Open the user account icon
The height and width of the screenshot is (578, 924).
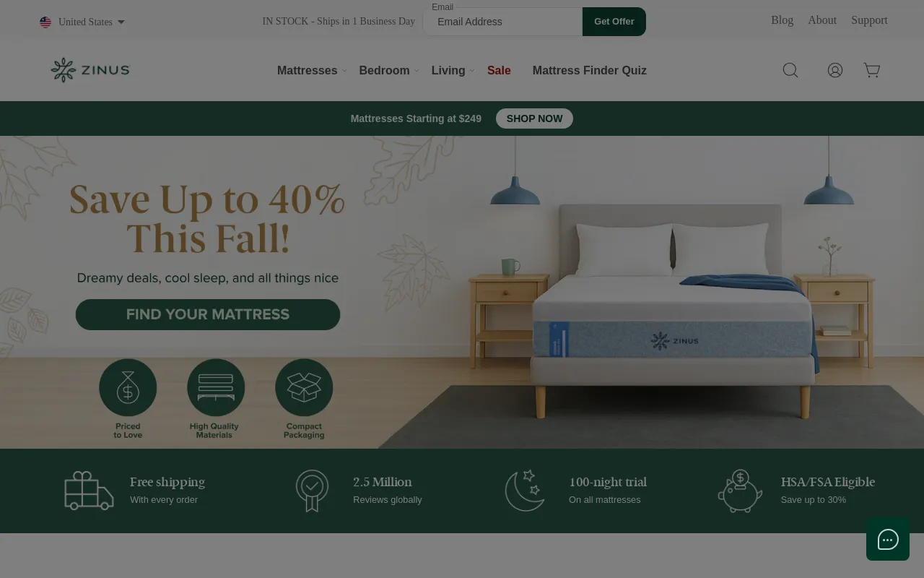[835, 70]
